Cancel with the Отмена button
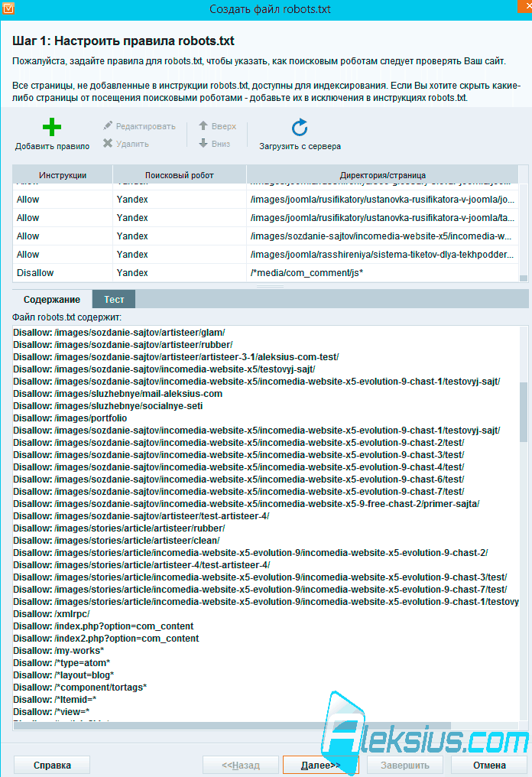The width and height of the screenshot is (532, 777). click(489, 765)
